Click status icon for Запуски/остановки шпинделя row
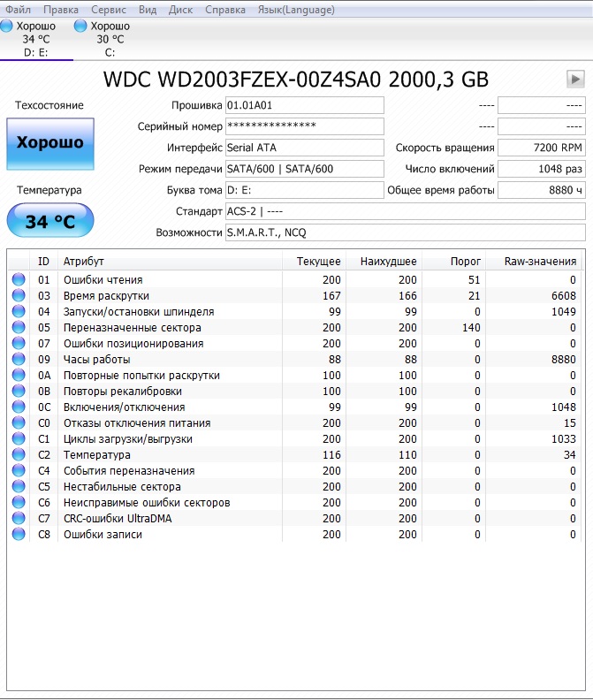 tap(19, 311)
